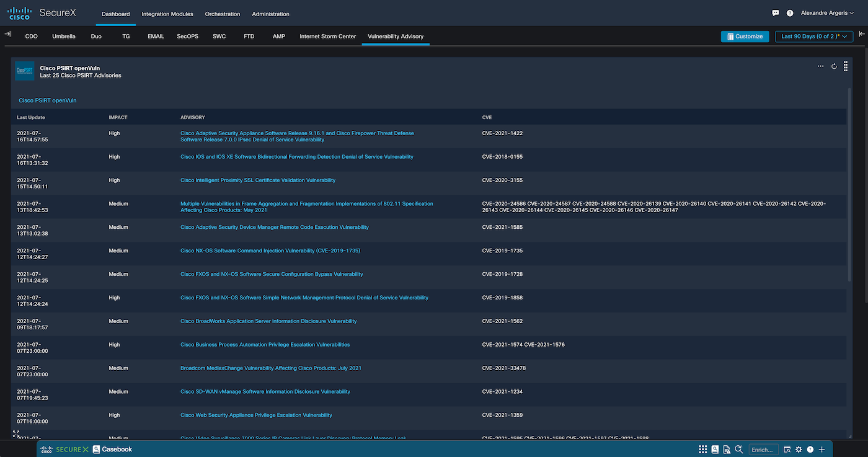Open the chat feedback icon
This screenshot has height=457, width=868.
pyautogui.click(x=776, y=13)
